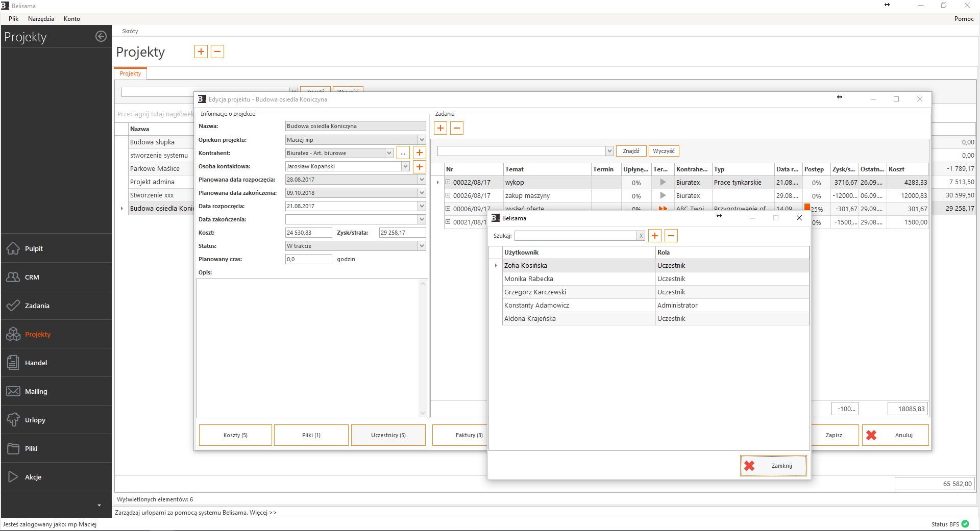Add a new Kontrahent with plus button
Screen dimensions: 980x531
[x=419, y=153]
